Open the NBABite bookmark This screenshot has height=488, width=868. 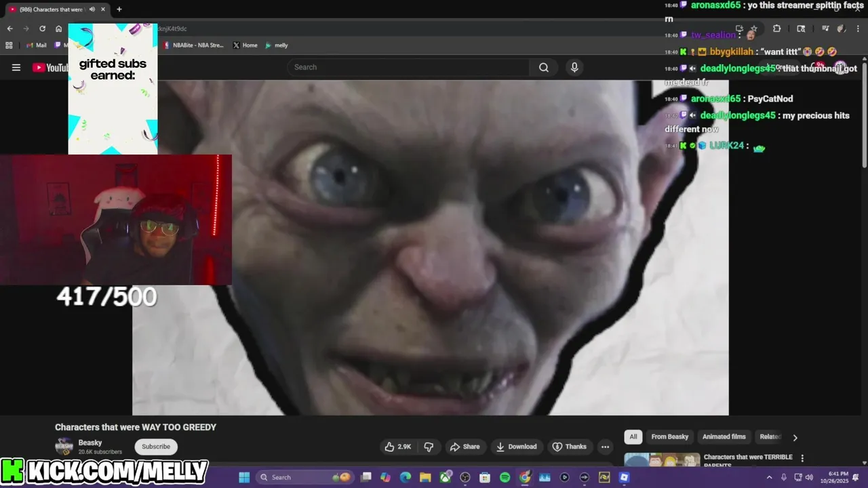193,45
